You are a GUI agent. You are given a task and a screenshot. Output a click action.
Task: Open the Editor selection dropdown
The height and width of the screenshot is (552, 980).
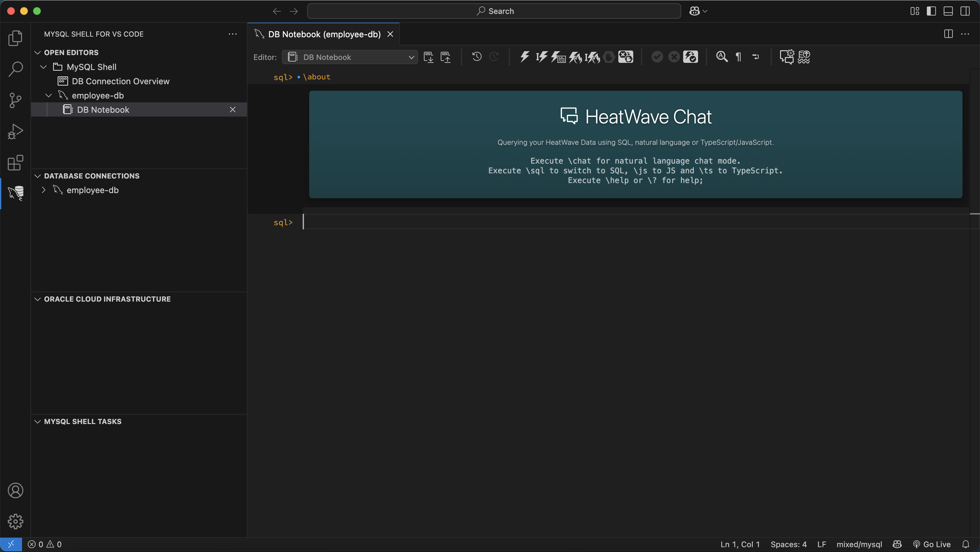tap(349, 57)
